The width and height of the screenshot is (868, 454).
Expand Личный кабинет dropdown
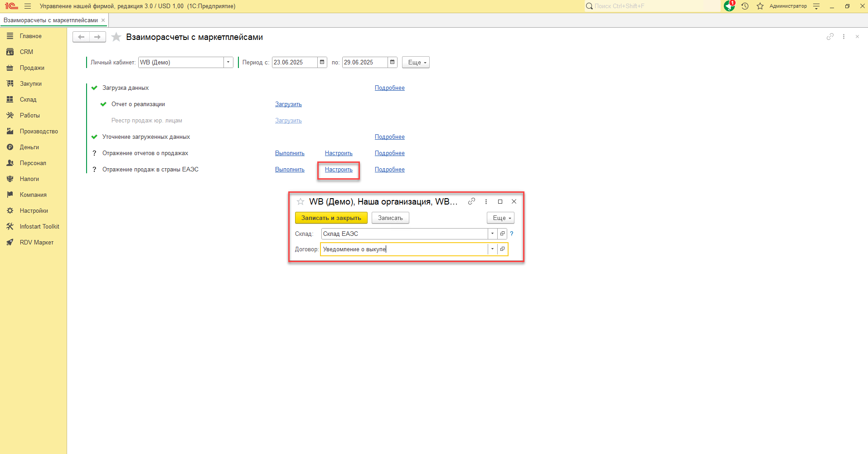coord(228,62)
